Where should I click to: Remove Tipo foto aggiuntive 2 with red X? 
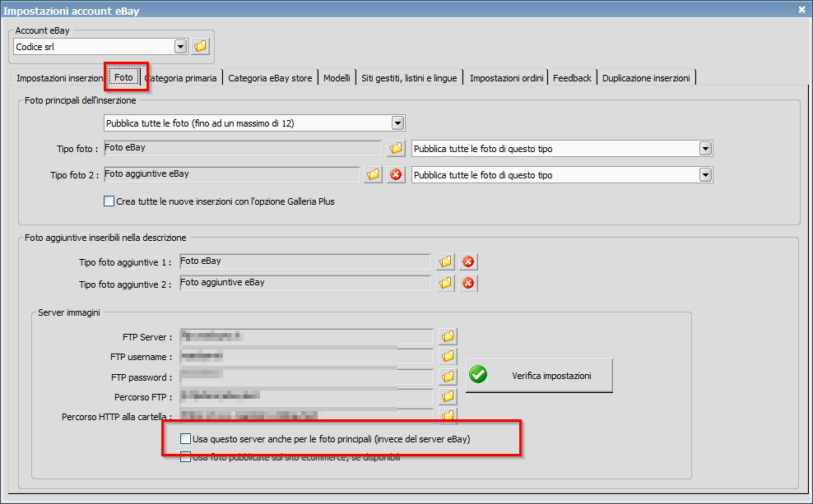coord(468,284)
